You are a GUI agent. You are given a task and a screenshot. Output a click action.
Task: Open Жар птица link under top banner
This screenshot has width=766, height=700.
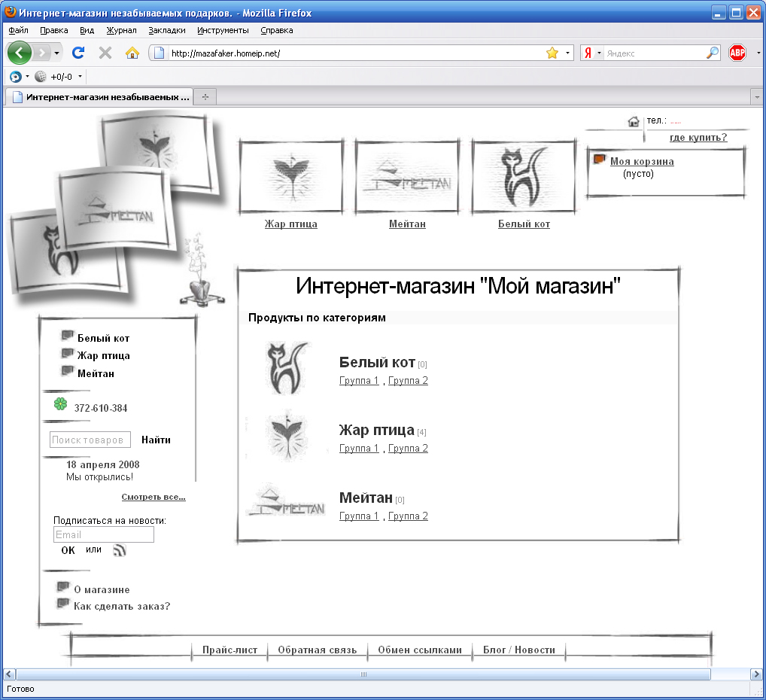point(290,224)
